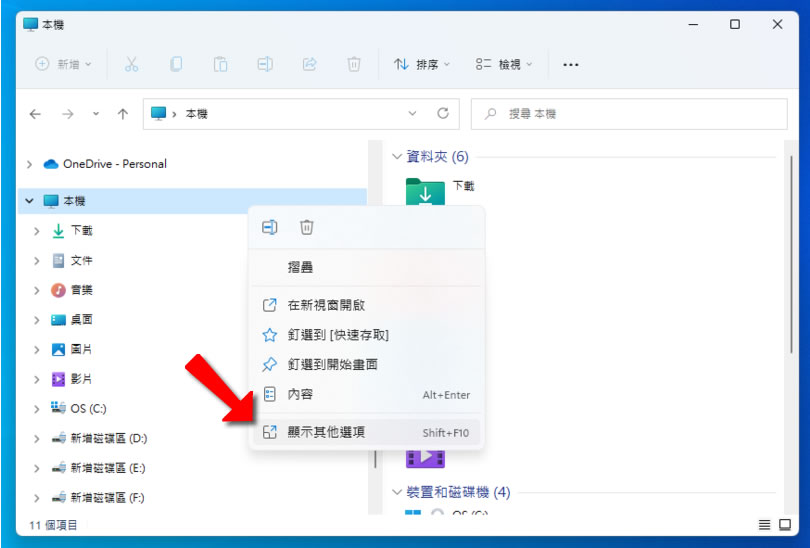Choose 內容 in the context menu

coord(367,395)
